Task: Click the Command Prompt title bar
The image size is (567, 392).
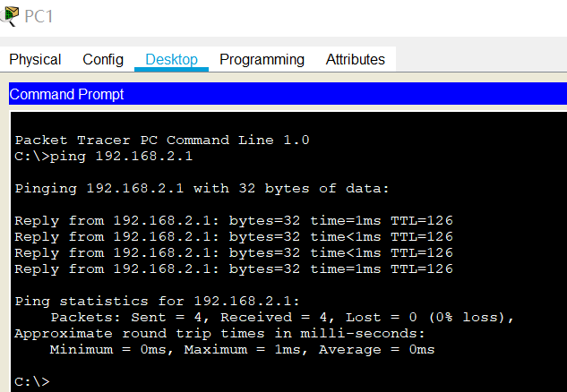Action: click(x=288, y=94)
